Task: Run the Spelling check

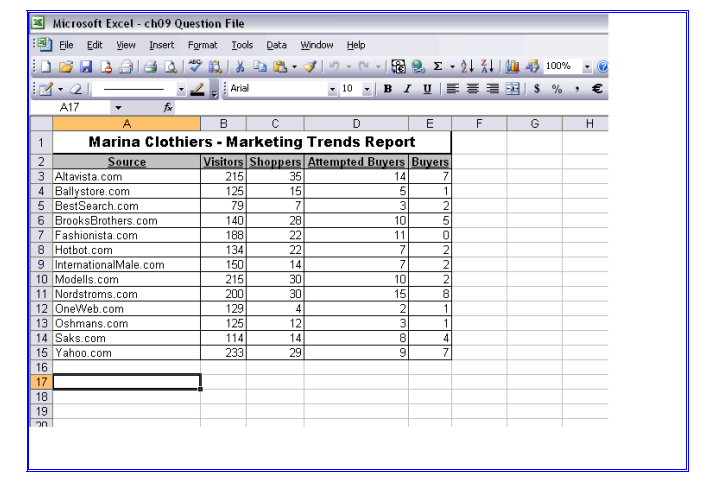Action: pos(195,67)
